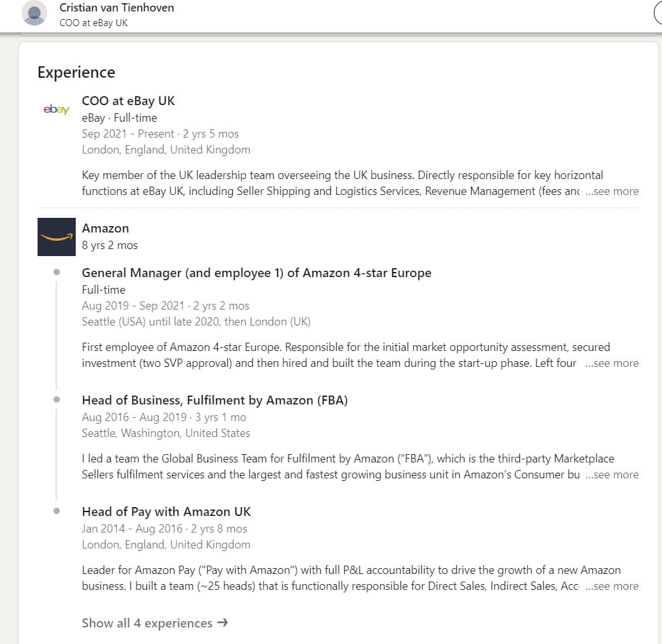The image size is (662, 644).
Task: Click the profile avatar in the header
Action: point(34,13)
